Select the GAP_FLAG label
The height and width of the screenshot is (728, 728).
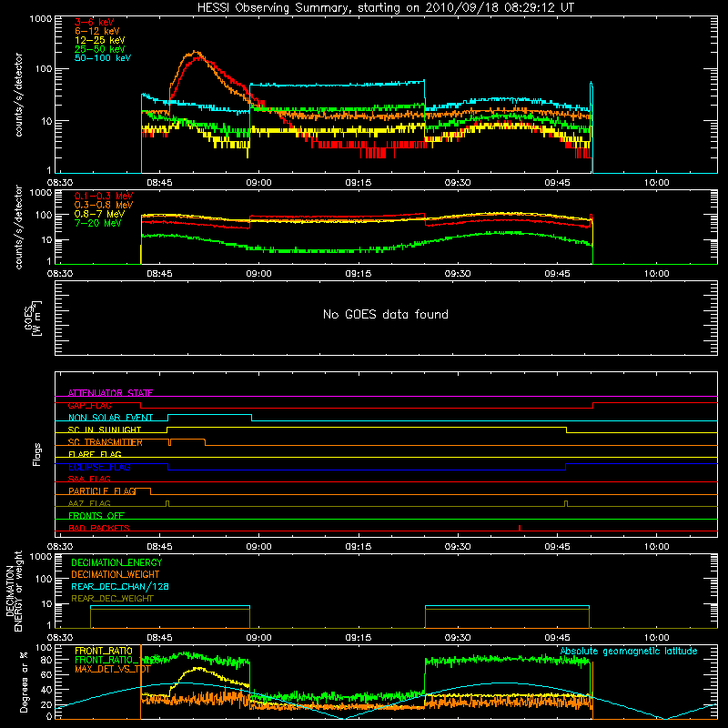(89, 405)
